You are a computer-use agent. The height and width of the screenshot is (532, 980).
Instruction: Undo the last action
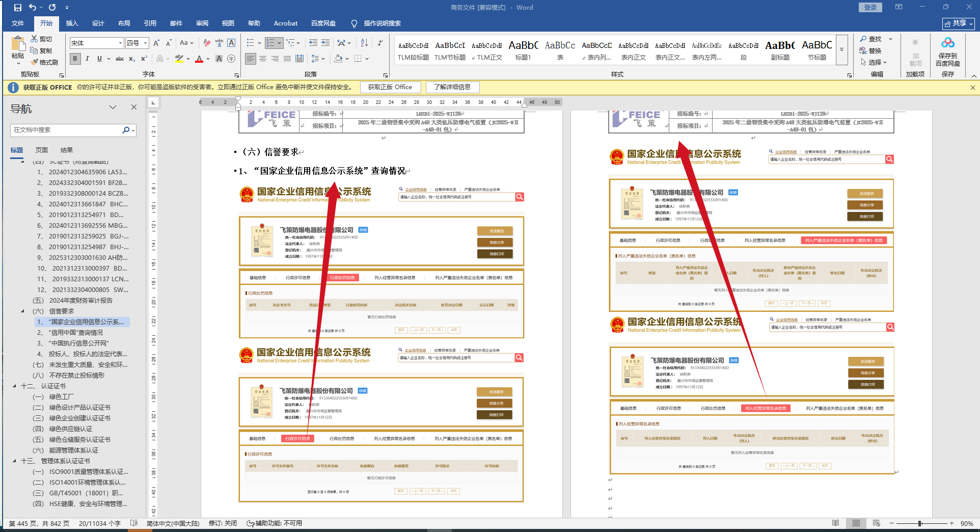pyautogui.click(x=33, y=8)
